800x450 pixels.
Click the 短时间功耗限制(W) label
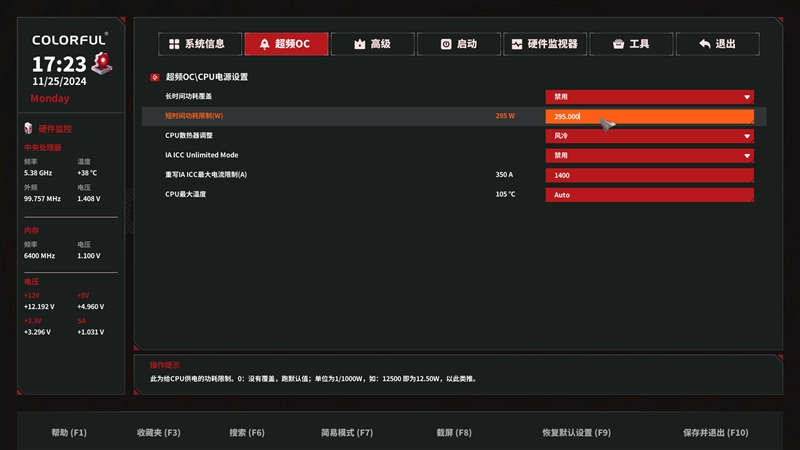pyautogui.click(x=194, y=116)
